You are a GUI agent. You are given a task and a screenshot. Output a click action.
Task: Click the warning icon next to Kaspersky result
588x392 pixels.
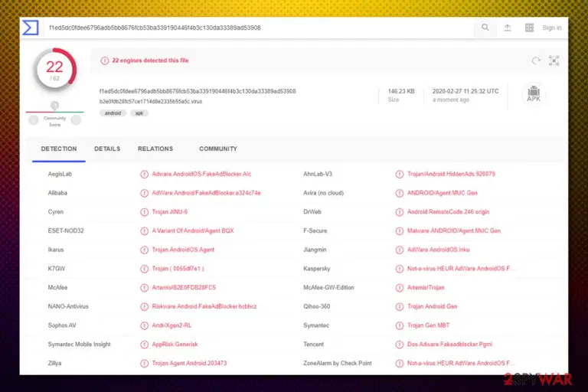coord(400,269)
